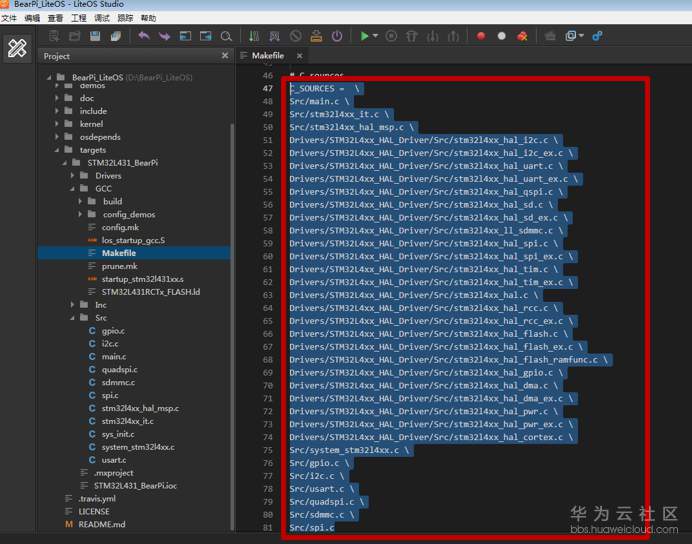Screen dimensions: 692x544
Task: Click the redo arrow toolbar icon
Action: [x=164, y=36]
